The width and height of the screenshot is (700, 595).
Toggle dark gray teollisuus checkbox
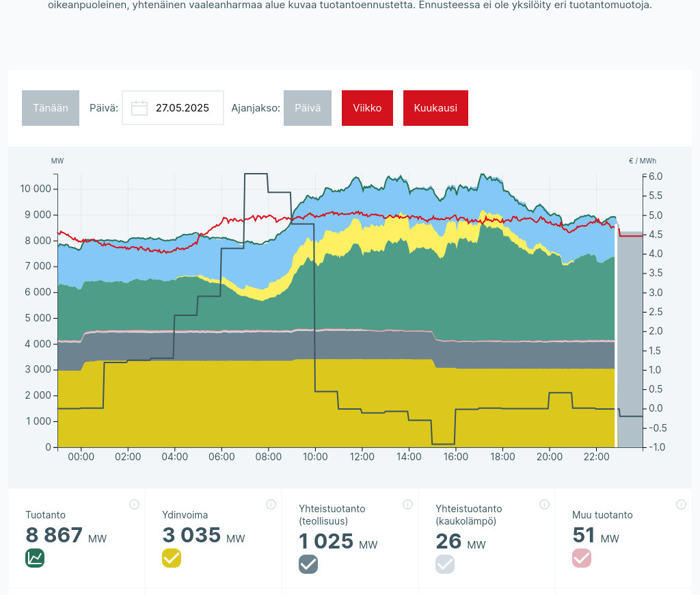[x=308, y=564]
